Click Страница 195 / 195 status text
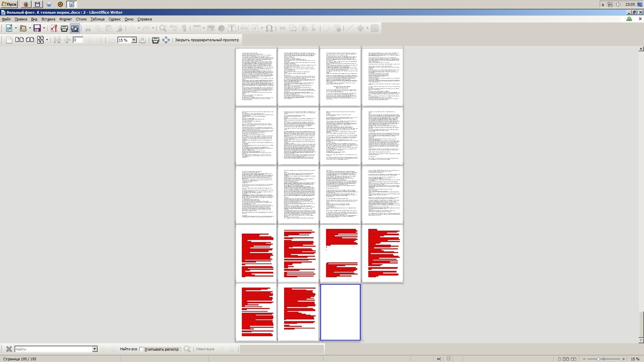Screen dimensions: 644x362 click(x=20, y=359)
